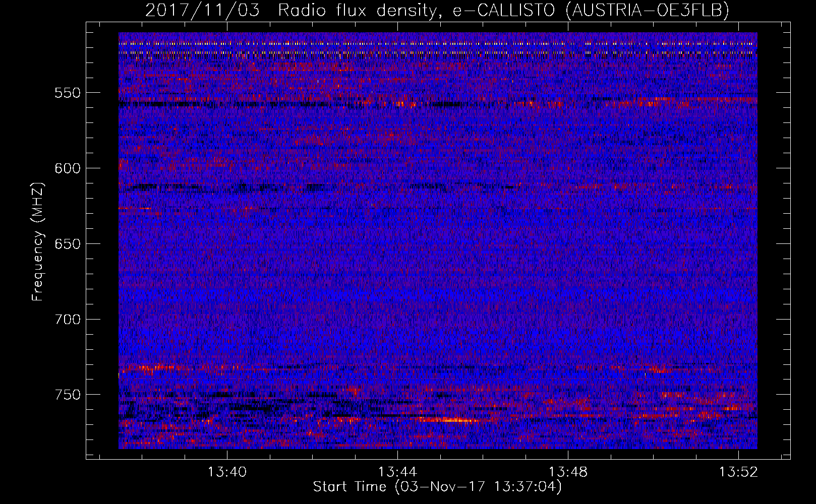Click the 13:44 time tick label
The image size is (816, 504).
[398, 472]
